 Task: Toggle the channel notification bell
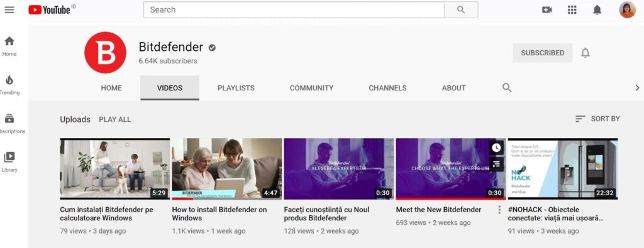coord(586,53)
